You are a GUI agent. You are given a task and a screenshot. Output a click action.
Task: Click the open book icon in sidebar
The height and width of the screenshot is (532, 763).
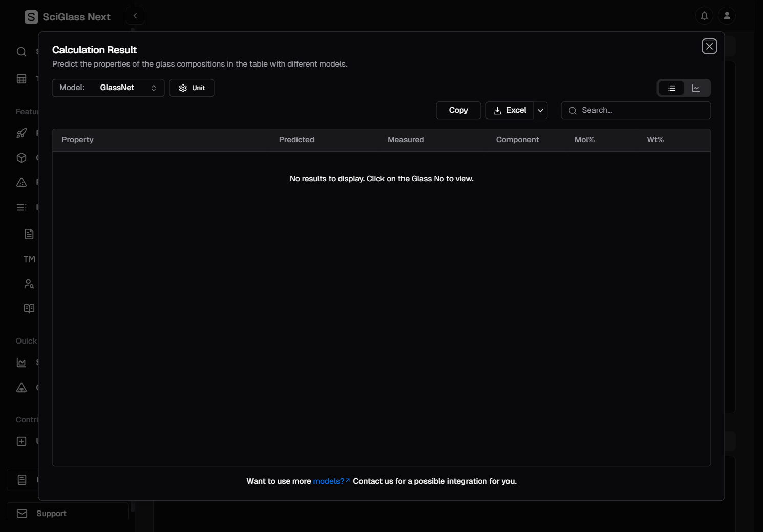coord(29,308)
